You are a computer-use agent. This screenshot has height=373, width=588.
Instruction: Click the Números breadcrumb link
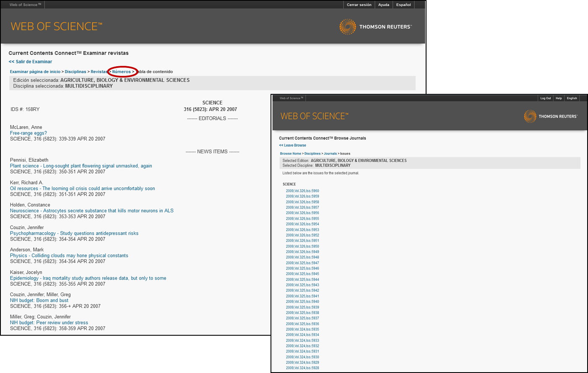coord(122,72)
